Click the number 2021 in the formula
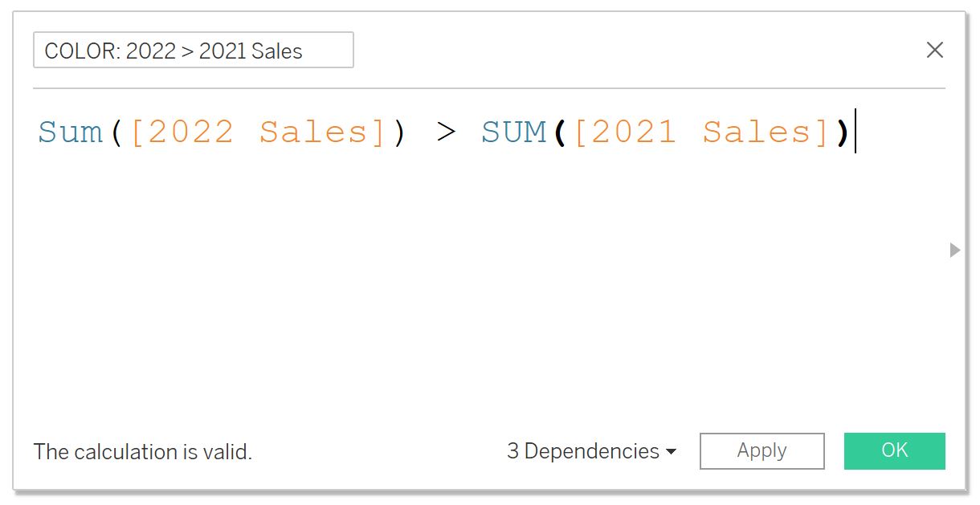980x505 pixels. click(x=635, y=132)
